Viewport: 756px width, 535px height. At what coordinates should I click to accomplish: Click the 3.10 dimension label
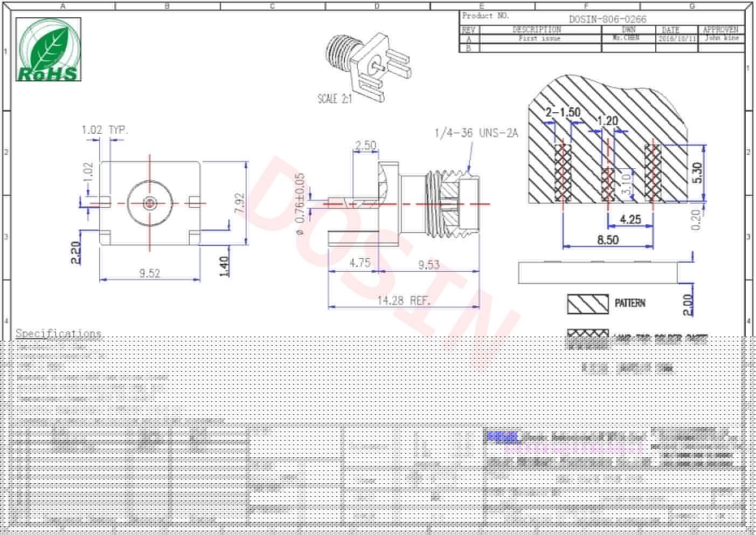626,184
